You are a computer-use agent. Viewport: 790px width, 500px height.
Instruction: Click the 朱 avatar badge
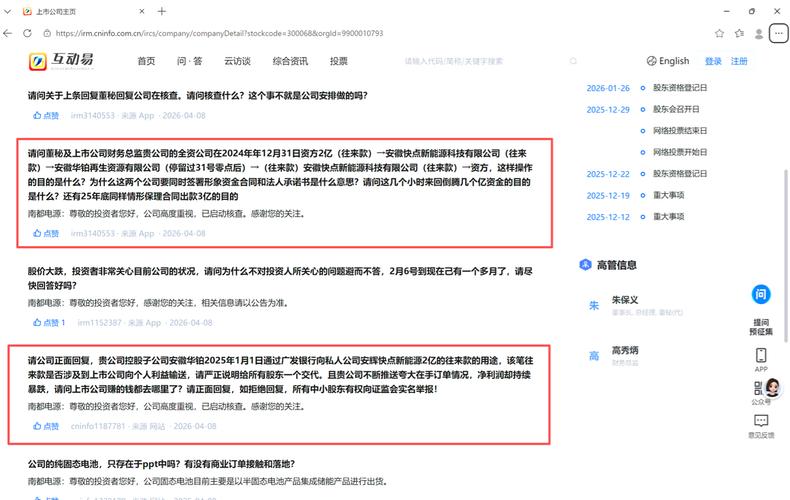click(x=594, y=305)
